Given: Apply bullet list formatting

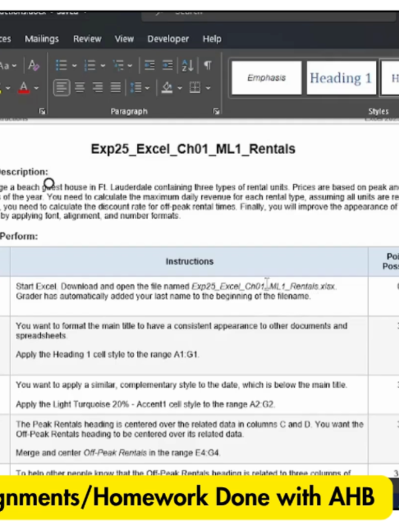Looking at the screenshot, I should [61, 65].
